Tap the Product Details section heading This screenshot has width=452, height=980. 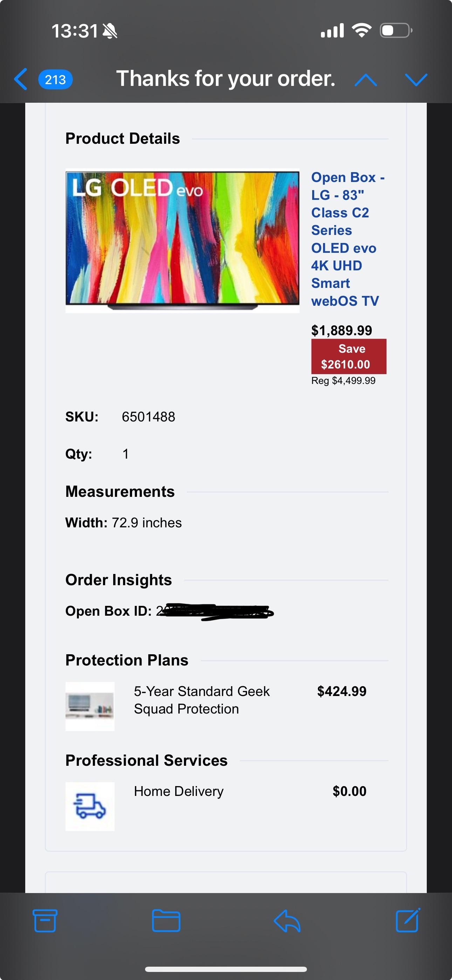click(122, 138)
